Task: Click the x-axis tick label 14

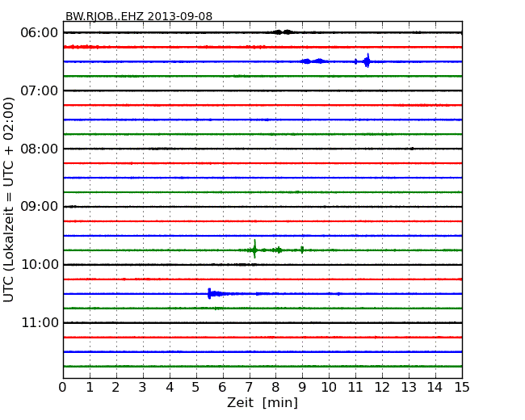Action: coord(435,388)
